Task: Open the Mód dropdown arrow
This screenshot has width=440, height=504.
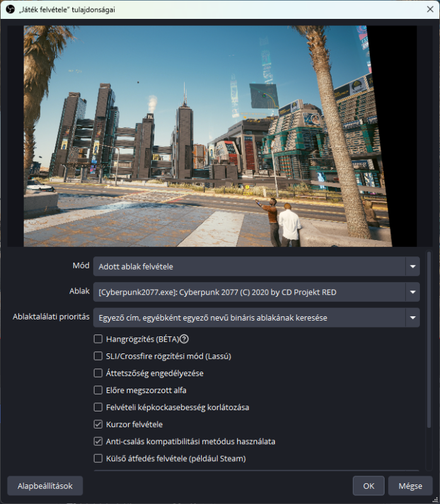Action: click(x=413, y=266)
